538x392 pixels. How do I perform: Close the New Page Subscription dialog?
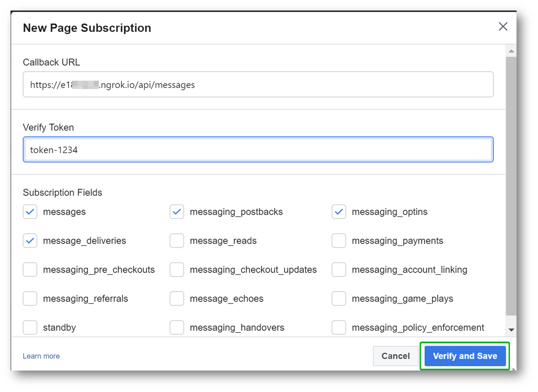[x=503, y=26]
